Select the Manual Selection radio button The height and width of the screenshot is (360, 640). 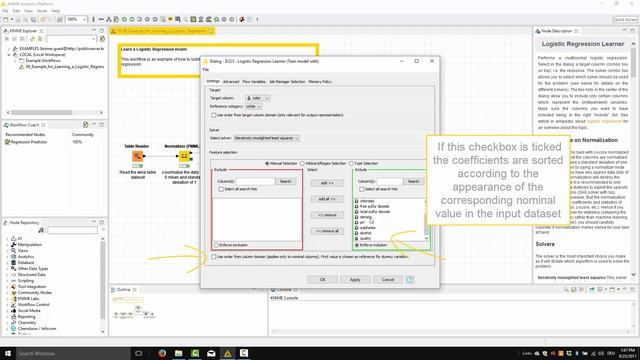[267, 163]
